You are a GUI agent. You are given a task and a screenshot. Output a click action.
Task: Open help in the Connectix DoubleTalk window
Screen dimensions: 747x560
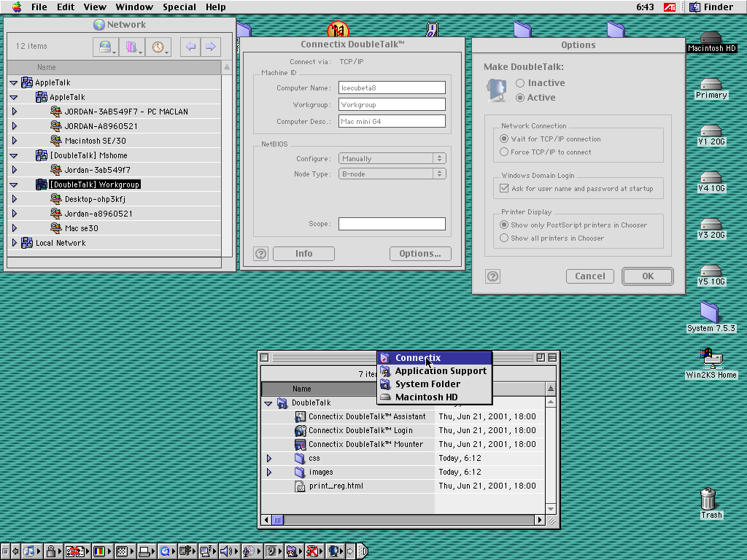pos(261,254)
